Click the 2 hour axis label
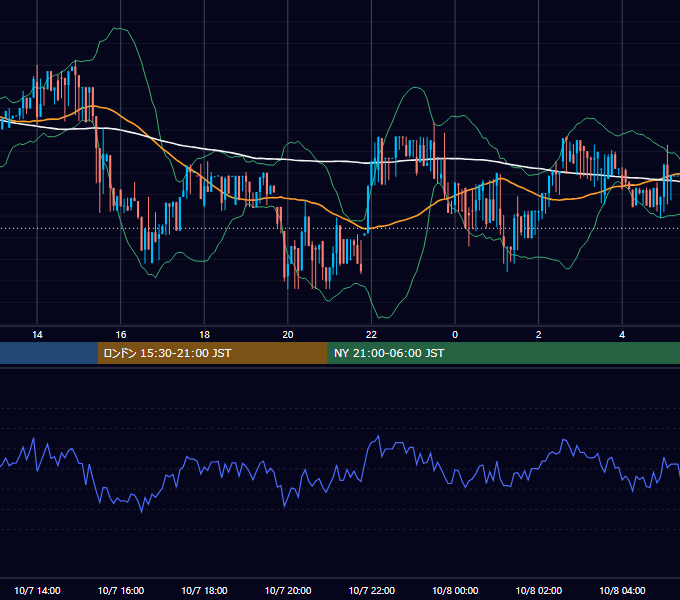 click(x=539, y=335)
